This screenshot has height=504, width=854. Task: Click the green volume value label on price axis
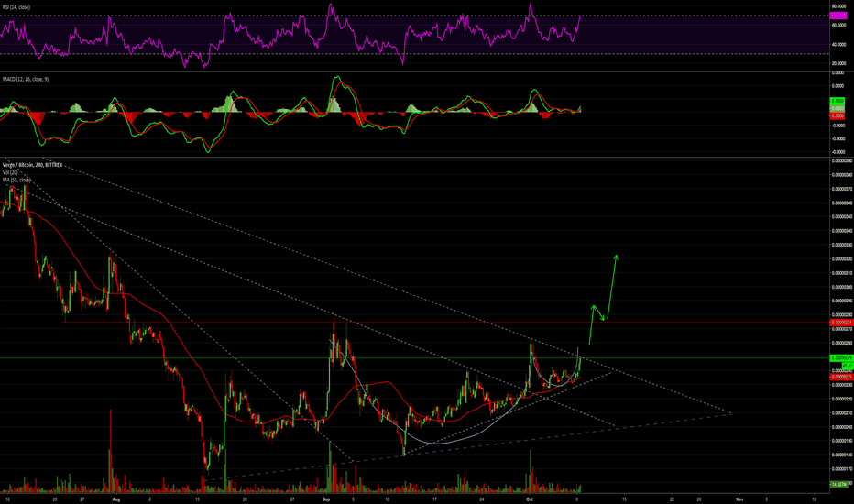click(839, 484)
